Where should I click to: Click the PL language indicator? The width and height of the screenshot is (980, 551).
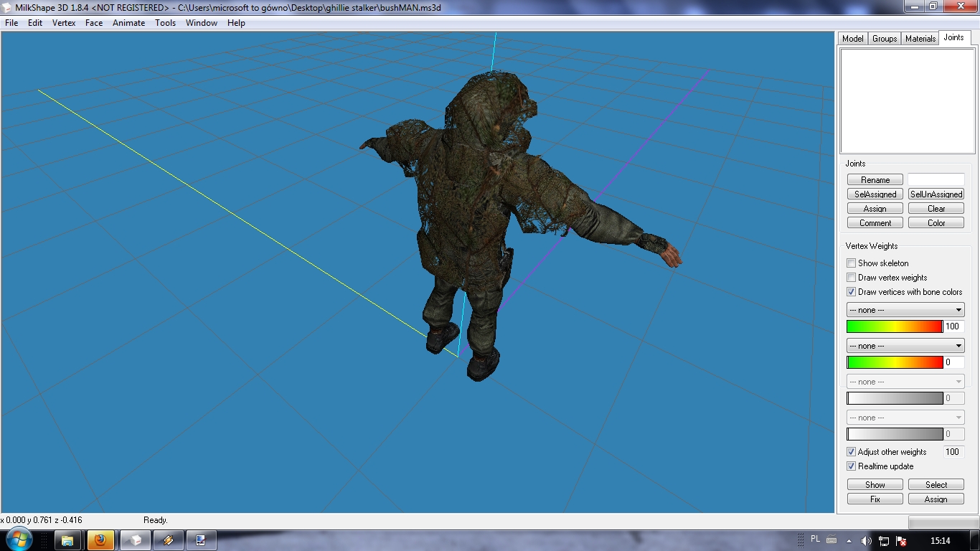click(815, 539)
